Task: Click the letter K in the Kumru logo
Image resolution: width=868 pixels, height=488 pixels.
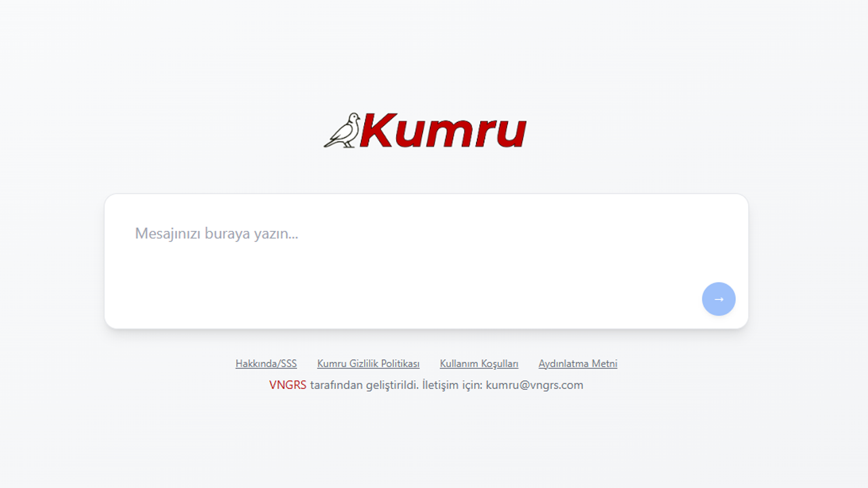Action: (377, 131)
